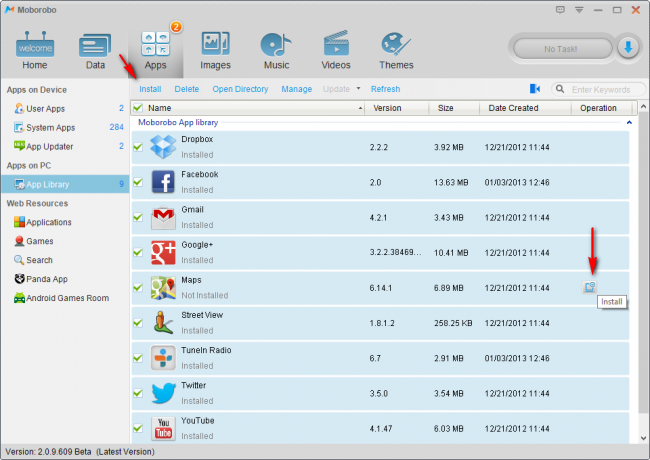
Task: Collapse the Moborobo App library group
Action: click(x=629, y=121)
